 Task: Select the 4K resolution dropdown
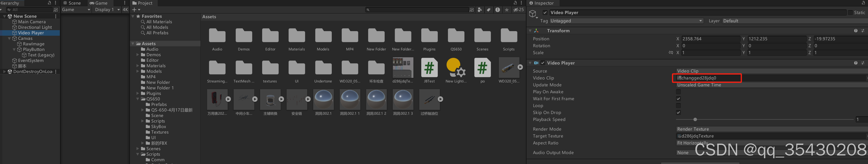click(125, 10)
